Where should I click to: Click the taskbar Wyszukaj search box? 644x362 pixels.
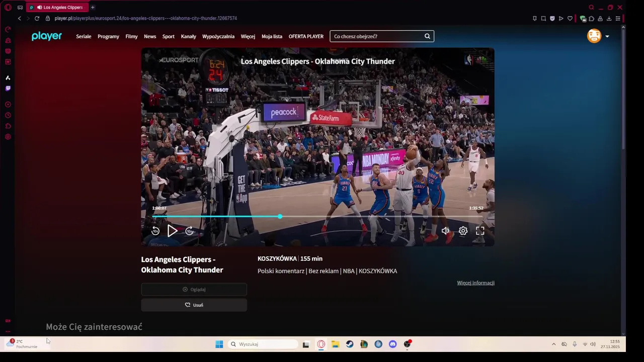263,344
